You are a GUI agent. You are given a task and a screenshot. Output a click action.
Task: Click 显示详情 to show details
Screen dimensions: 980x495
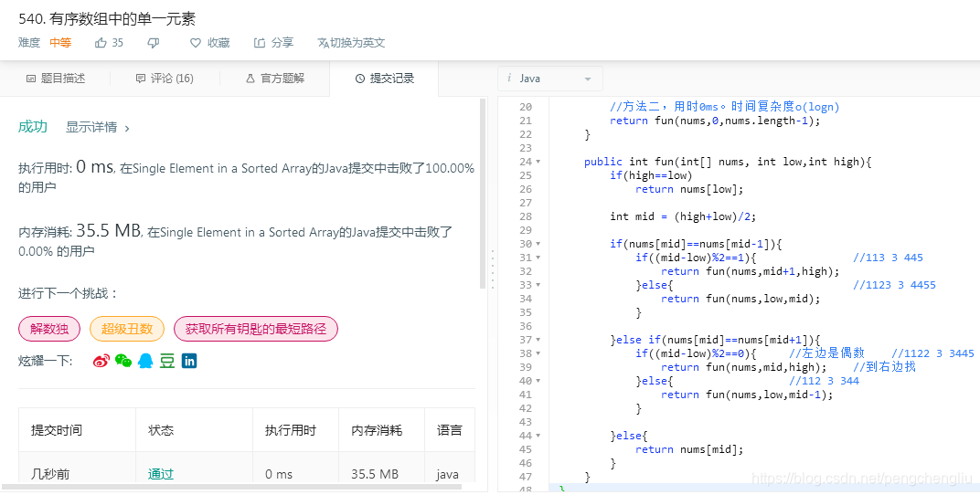click(98, 127)
